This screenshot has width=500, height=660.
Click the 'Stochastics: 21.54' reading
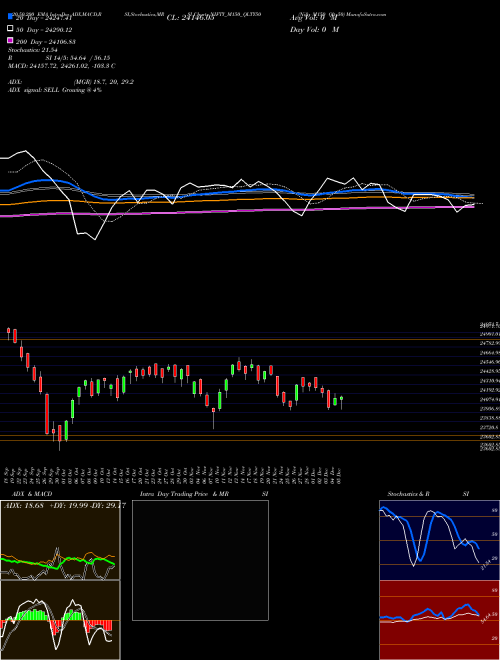pyautogui.click(x=32, y=50)
